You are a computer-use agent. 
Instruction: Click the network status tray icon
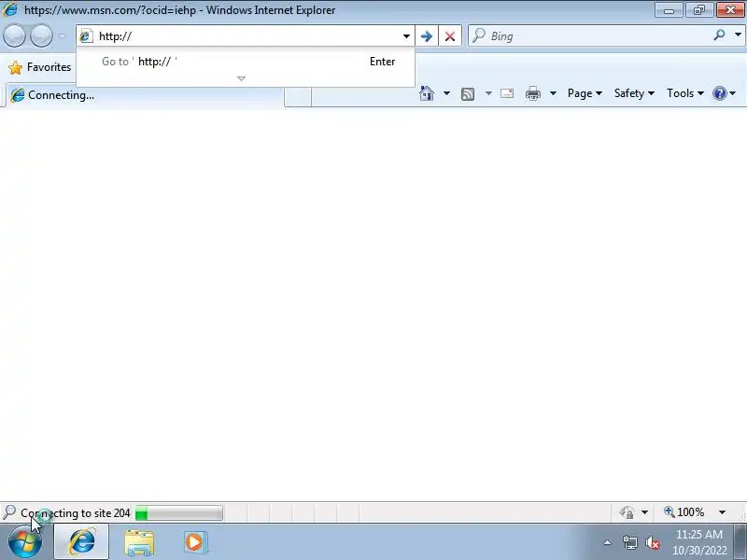(629, 542)
